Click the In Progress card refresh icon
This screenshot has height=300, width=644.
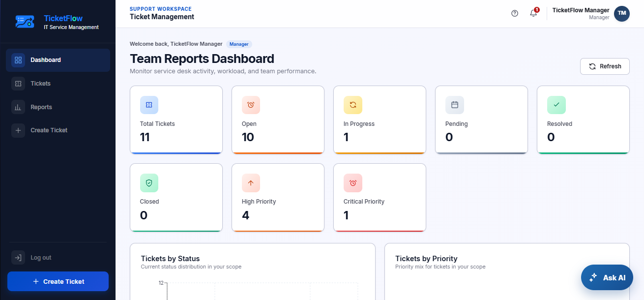(x=352, y=105)
